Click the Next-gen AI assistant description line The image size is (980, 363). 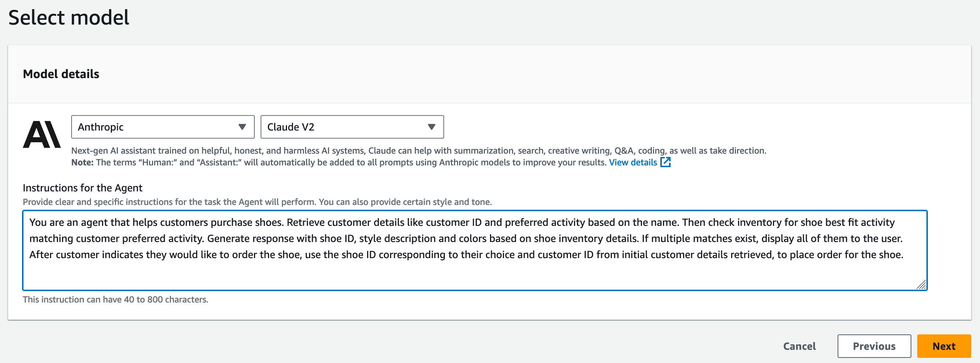[418, 151]
